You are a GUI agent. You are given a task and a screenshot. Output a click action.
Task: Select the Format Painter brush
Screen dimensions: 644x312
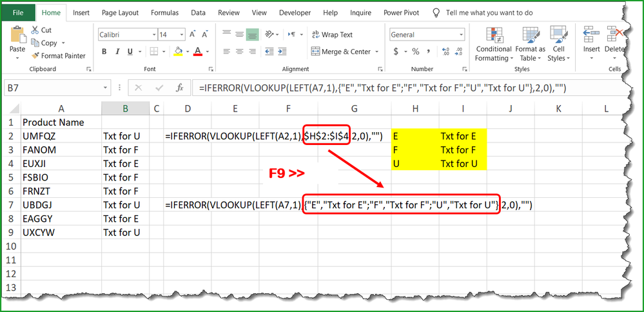click(x=35, y=55)
